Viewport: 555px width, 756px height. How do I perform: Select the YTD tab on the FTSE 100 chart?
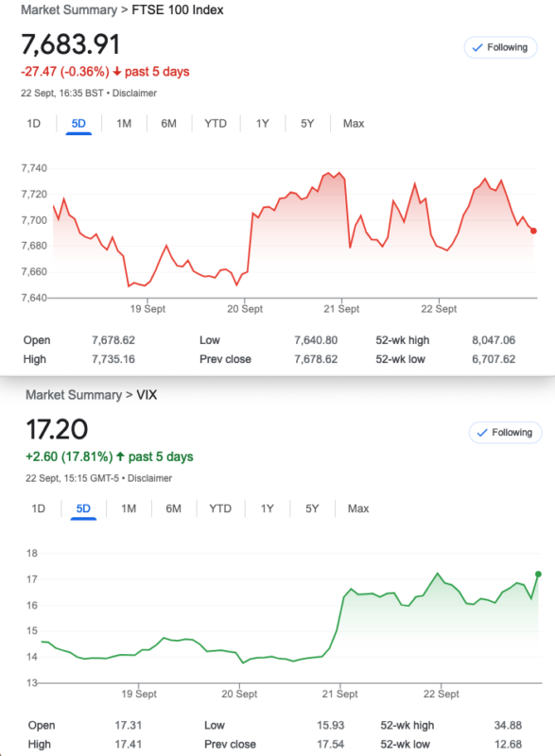click(x=216, y=124)
